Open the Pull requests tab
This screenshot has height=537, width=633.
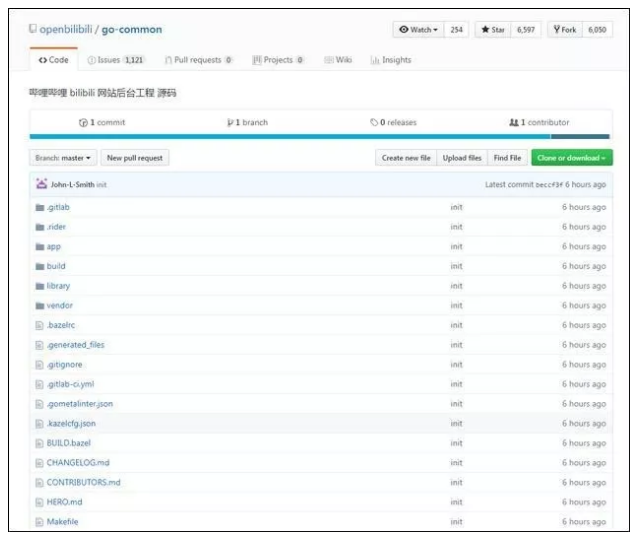click(x=198, y=60)
